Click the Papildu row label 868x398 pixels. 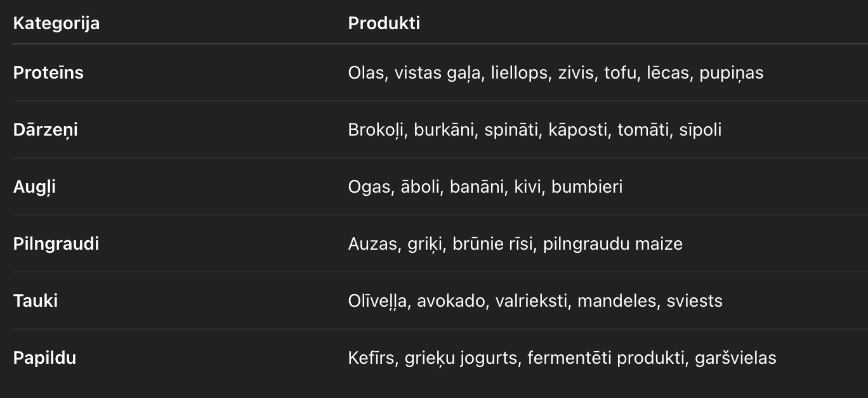pos(44,358)
